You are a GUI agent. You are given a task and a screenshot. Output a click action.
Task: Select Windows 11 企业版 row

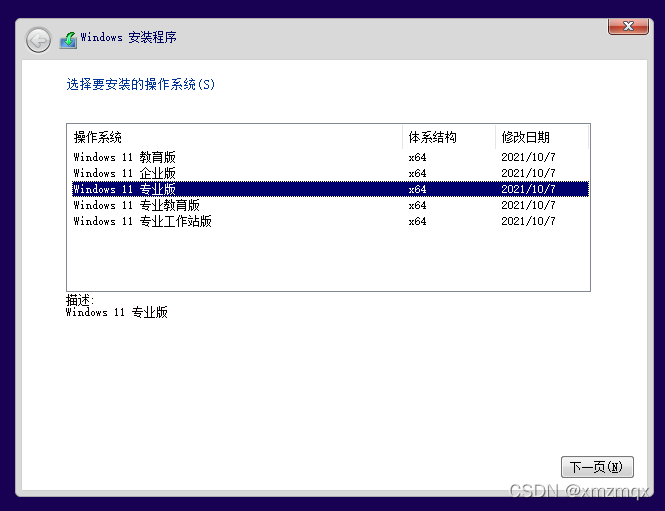point(330,173)
